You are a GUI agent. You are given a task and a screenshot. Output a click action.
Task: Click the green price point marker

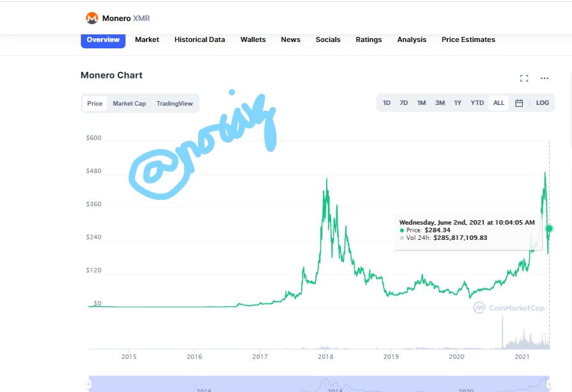pyautogui.click(x=548, y=228)
